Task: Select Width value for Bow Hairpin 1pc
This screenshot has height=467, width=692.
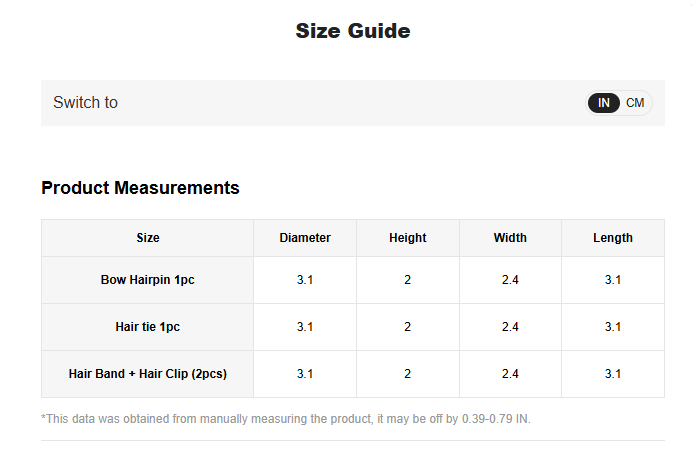Action: point(510,280)
